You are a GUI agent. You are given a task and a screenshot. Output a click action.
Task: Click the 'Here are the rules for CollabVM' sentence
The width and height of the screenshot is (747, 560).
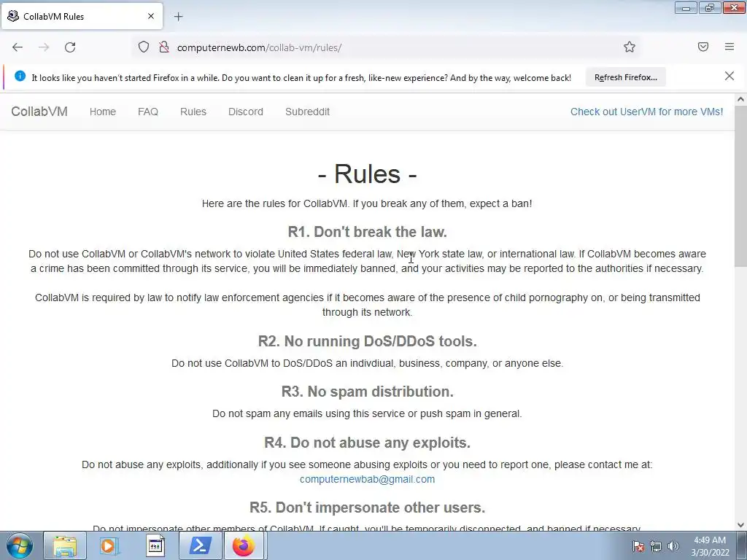coord(367,204)
